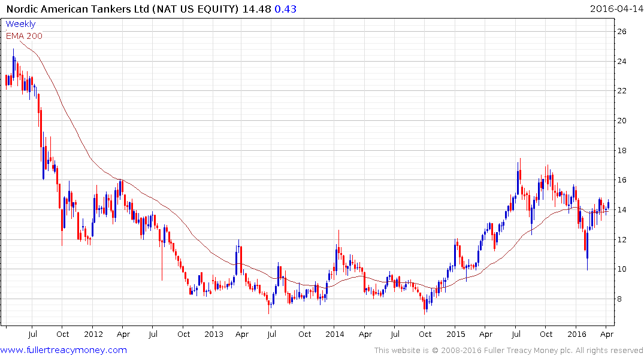Image resolution: width=644 pixels, height=359 pixels.
Task: Click the 'EMA 200' legend label
Action: click(x=24, y=36)
